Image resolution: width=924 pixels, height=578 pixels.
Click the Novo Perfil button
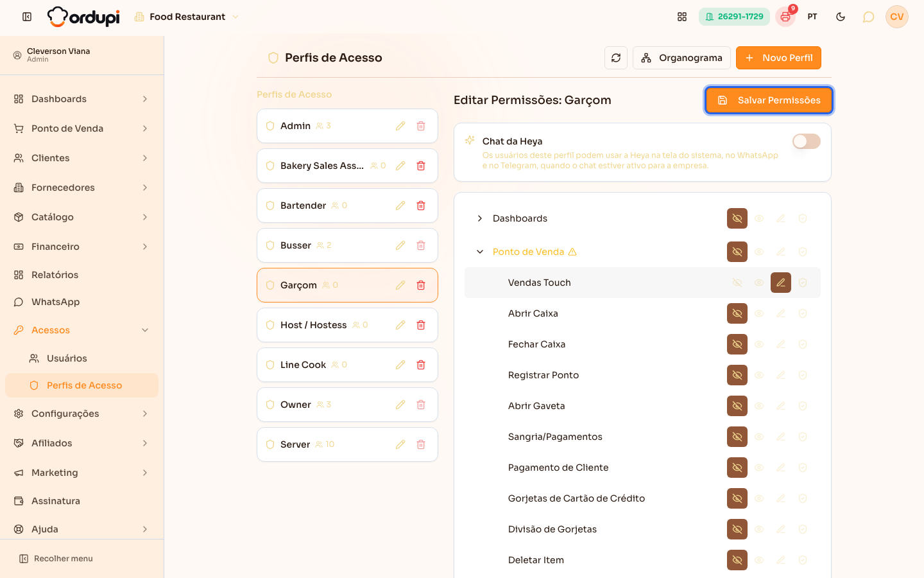click(x=778, y=58)
